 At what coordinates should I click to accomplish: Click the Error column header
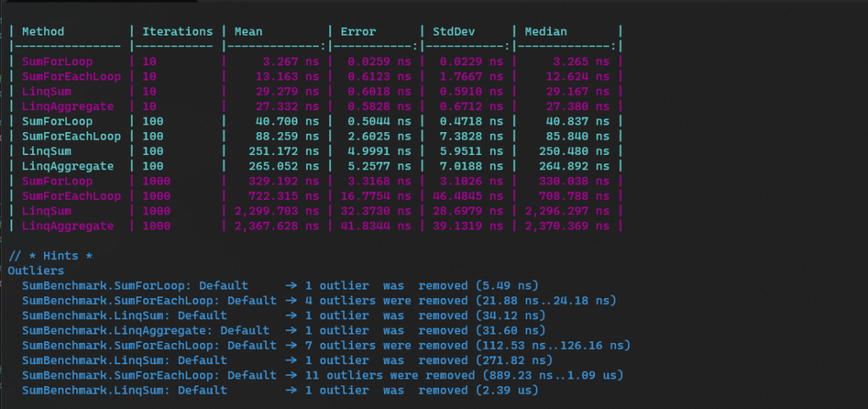click(358, 31)
